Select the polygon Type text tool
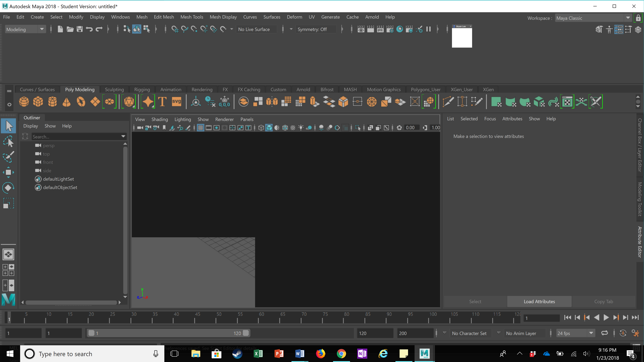 162,102
